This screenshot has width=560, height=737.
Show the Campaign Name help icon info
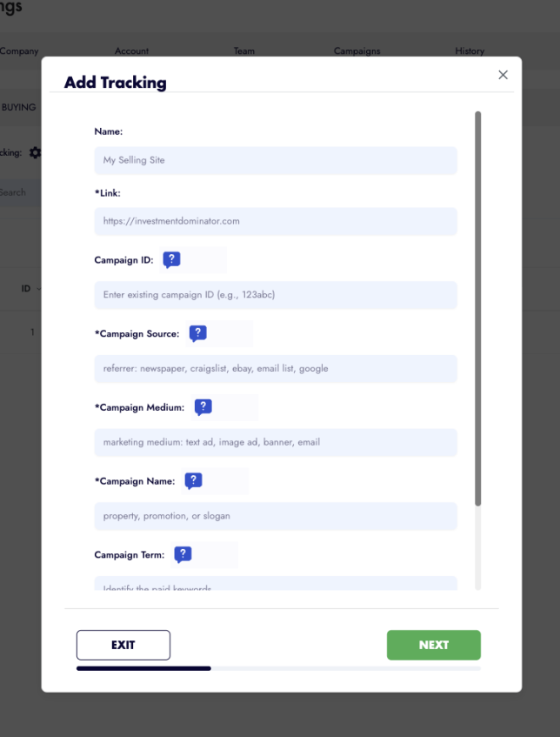tap(193, 480)
